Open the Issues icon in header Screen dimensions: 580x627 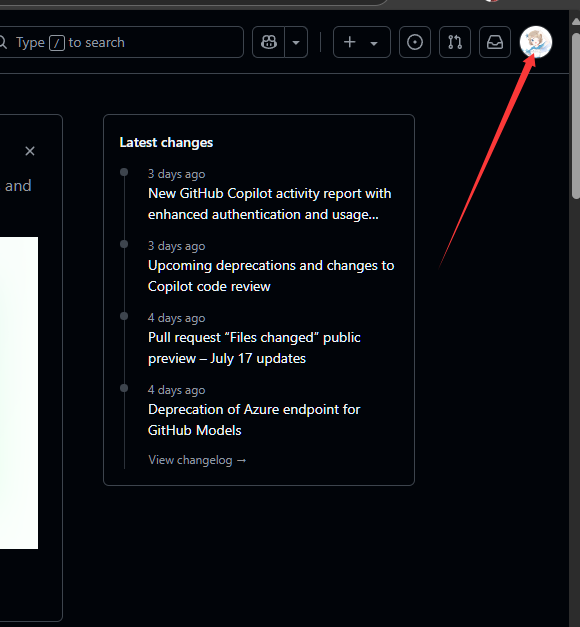(415, 42)
